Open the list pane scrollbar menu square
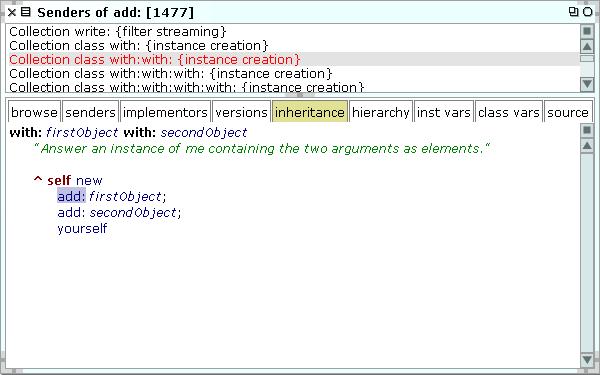The image size is (600, 375). tap(587, 31)
